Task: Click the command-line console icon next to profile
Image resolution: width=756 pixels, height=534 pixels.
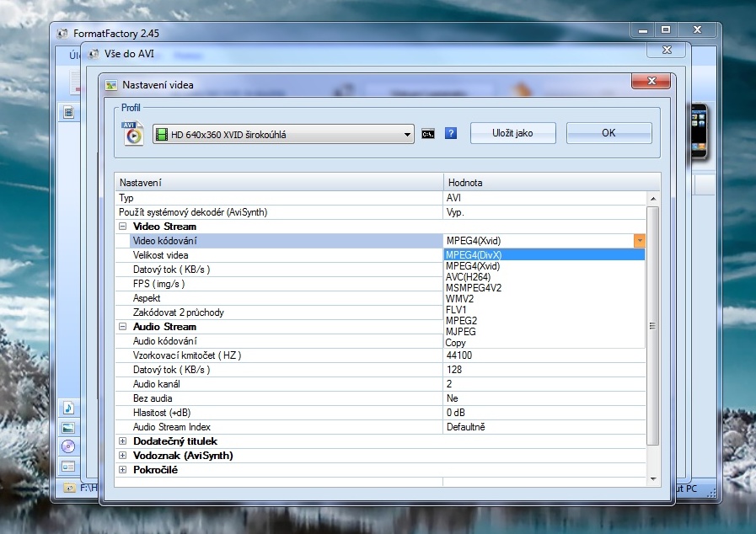Action: (428, 134)
